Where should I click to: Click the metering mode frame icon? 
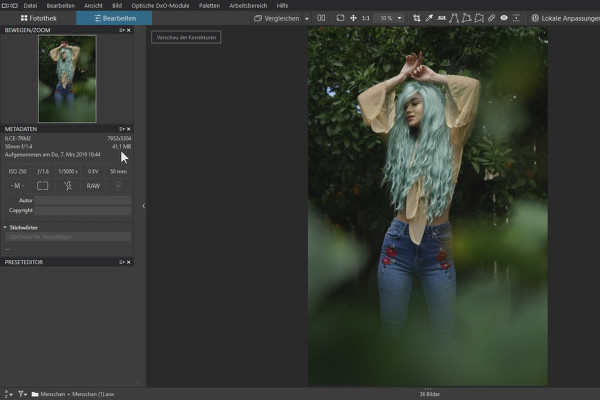[42, 186]
